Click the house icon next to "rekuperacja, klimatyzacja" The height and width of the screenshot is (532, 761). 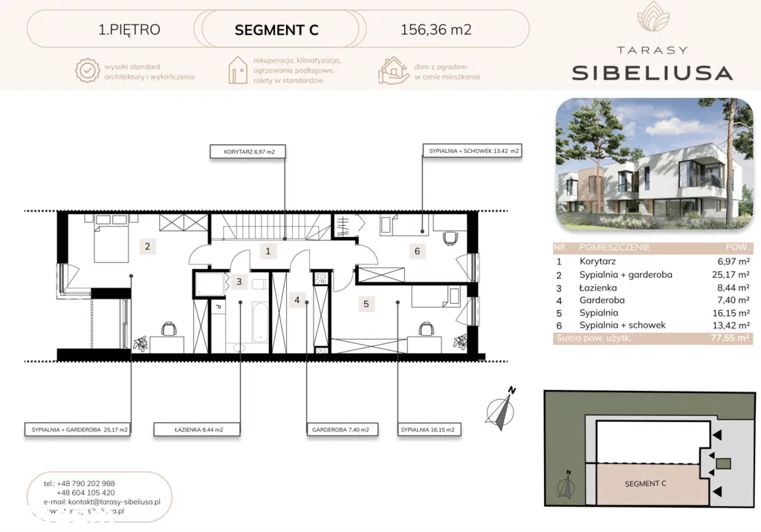tap(239, 70)
